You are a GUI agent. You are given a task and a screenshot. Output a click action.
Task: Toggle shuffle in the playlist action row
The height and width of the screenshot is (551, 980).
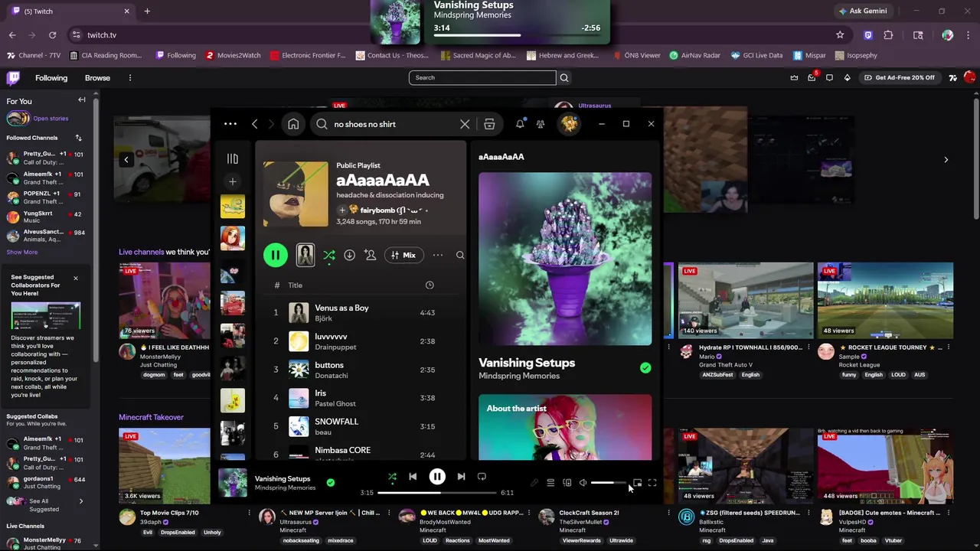pos(329,256)
